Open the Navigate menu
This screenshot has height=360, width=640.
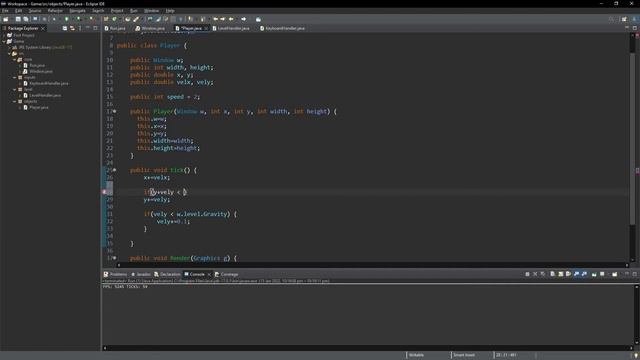pyautogui.click(x=77, y=11)
